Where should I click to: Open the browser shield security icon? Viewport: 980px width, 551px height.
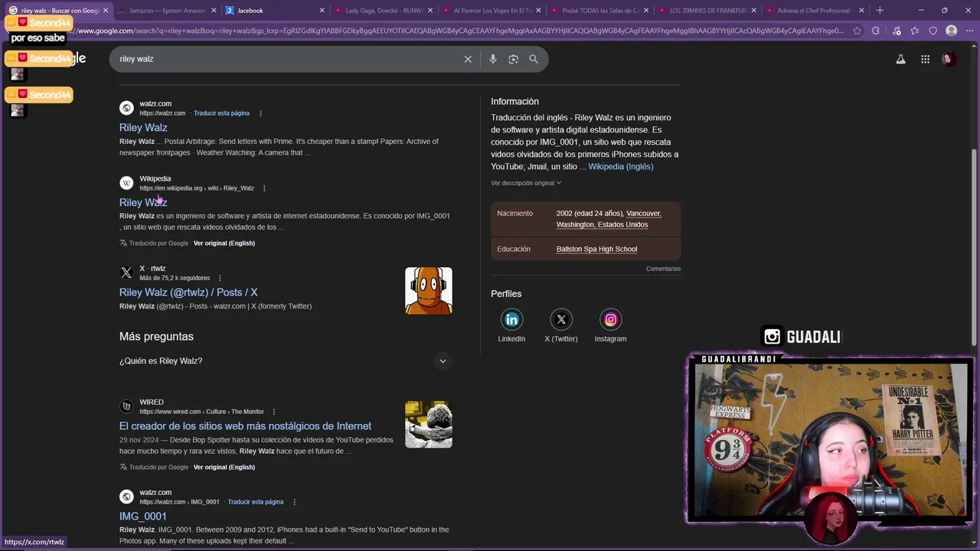[933, 31]
